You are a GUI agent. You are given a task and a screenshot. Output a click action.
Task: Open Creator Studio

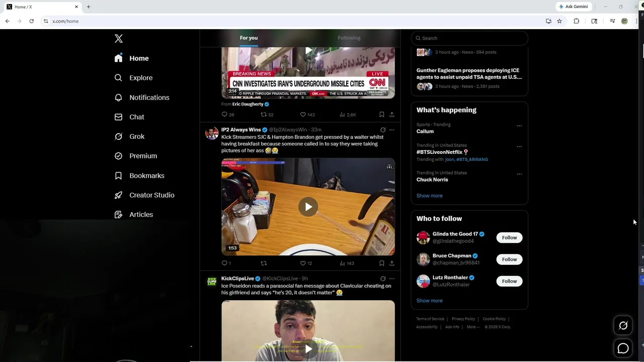click(x=144, y=195)
